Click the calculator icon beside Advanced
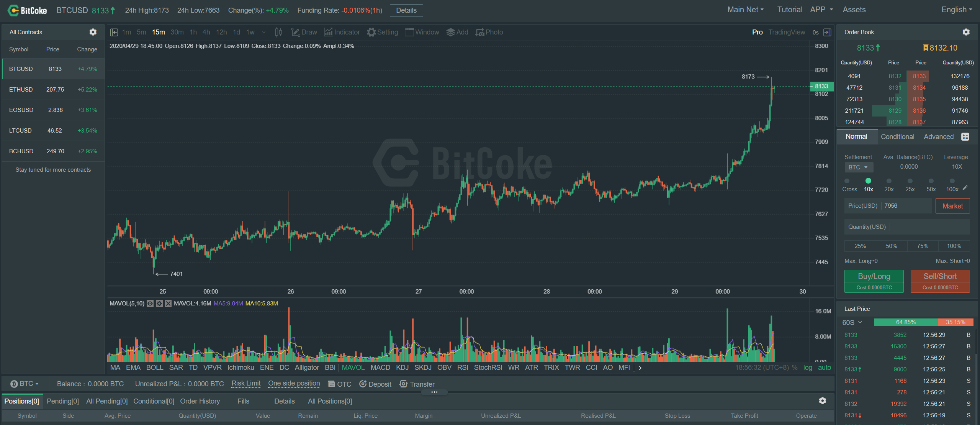 [965, 137]
